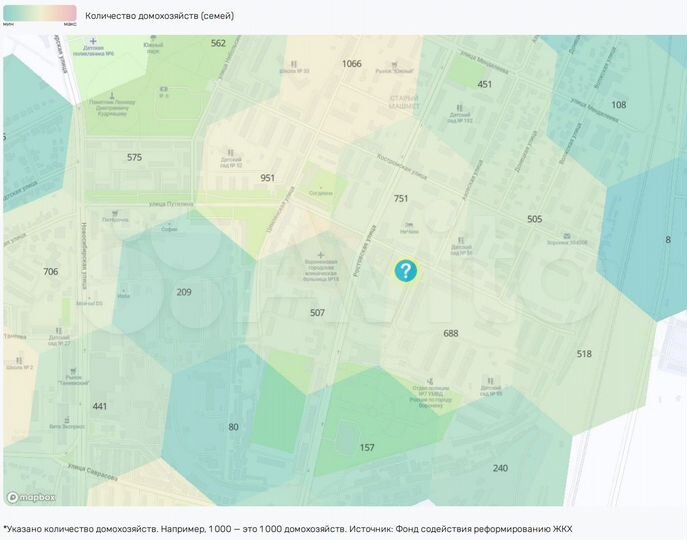Click the blue question mark map marker

coord(405,271)
